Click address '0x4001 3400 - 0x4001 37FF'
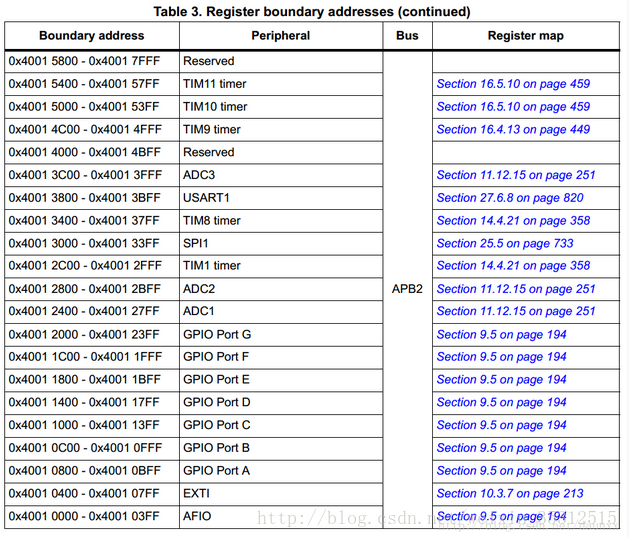Viewport: 629px width, 538px height. tap(84, 221)
